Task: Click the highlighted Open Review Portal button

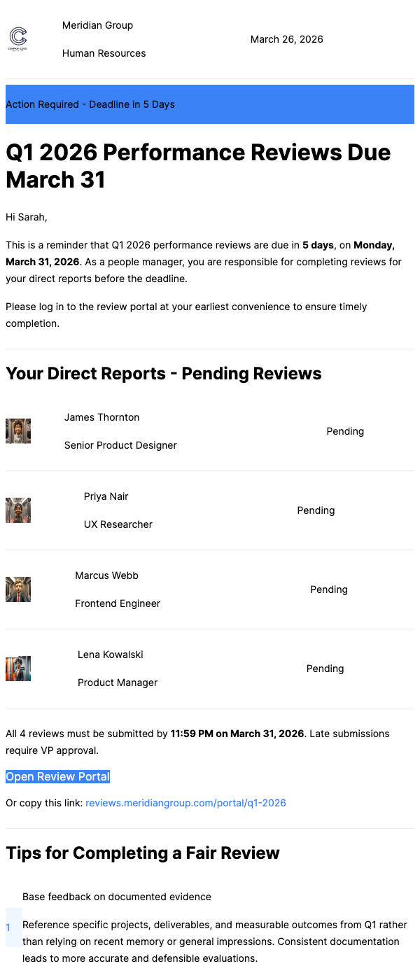Action: 57,776
